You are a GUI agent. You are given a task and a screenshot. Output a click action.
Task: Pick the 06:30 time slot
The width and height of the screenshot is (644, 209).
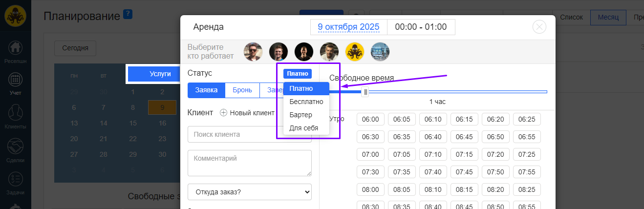coord(371,137)
